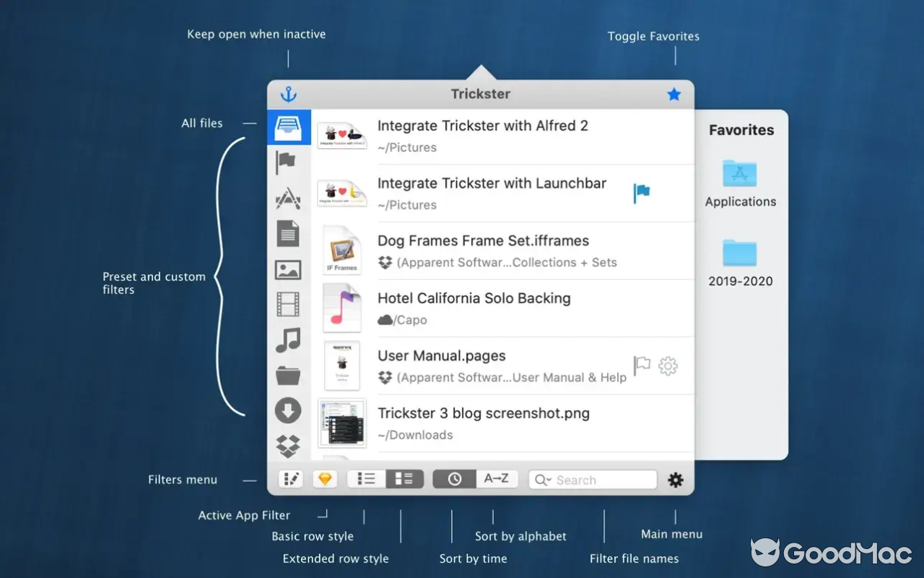Switch to basic row style

[365, 478]
